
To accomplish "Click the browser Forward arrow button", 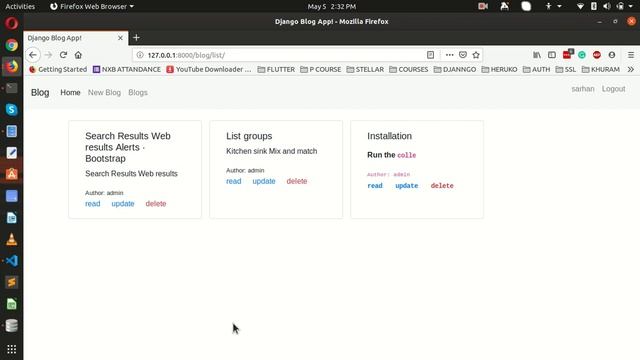I will click(x=48, y=55).
